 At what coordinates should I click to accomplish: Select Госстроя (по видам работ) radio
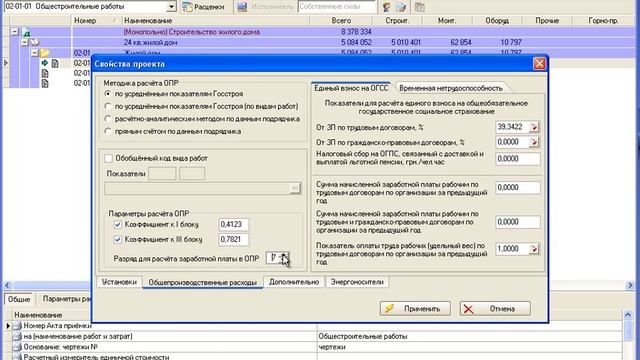tap(108, 106)
